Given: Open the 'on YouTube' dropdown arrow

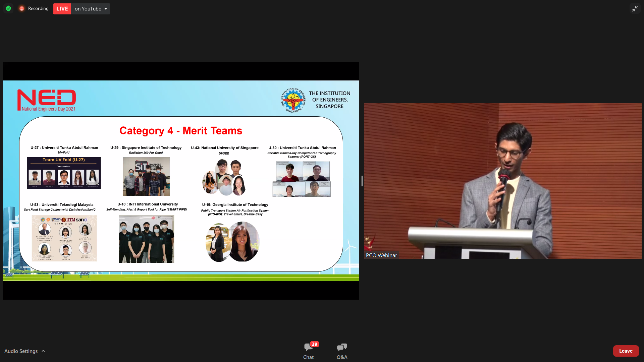Looking at the screenshot, I should (x=106, y=9).
